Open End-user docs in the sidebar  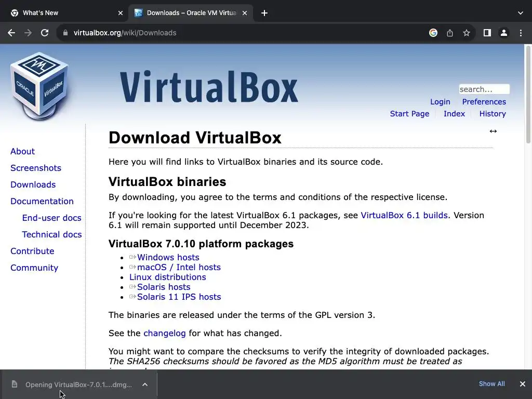tap(51, 218)
